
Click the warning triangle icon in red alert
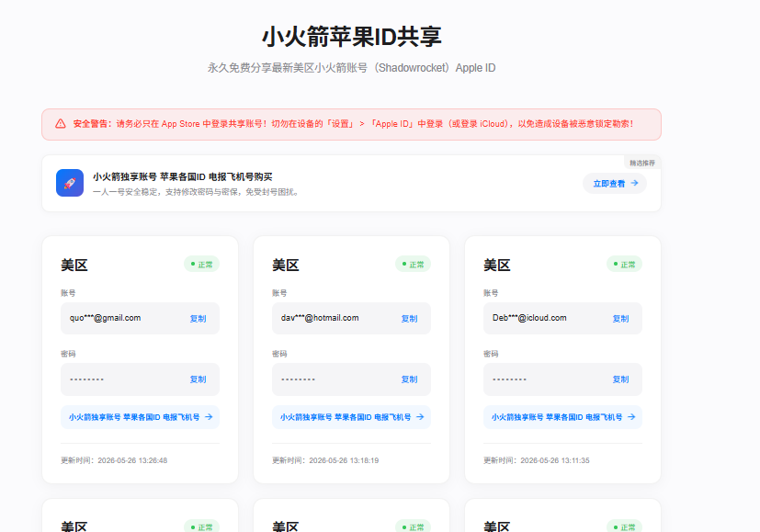[61, 124]
